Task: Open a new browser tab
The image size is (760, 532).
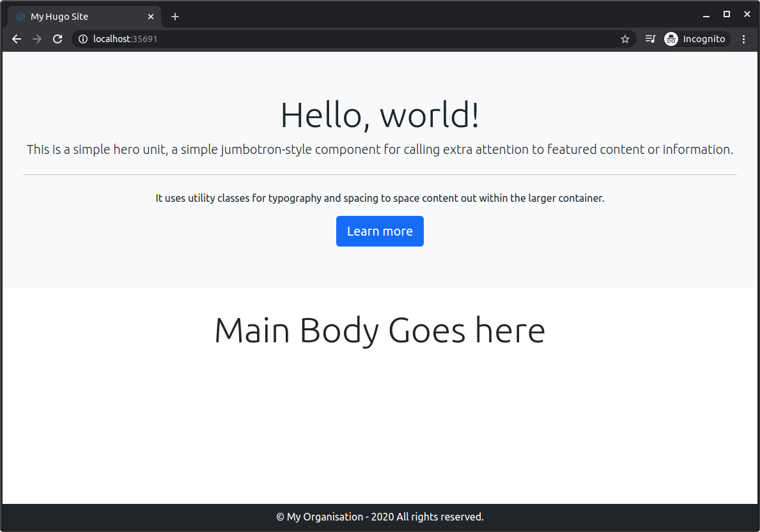Action: (175, 16)
